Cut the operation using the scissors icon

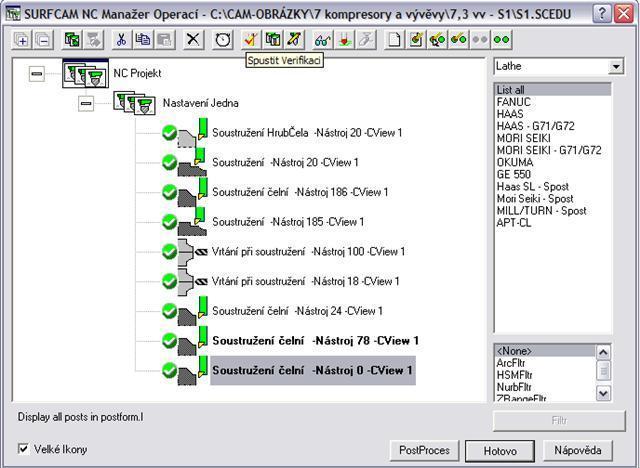121,40
